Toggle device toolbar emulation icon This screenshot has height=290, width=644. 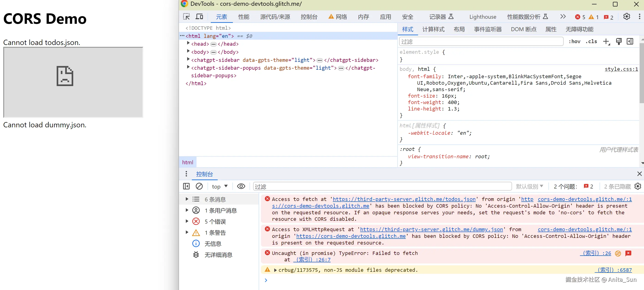coord(199,17)
